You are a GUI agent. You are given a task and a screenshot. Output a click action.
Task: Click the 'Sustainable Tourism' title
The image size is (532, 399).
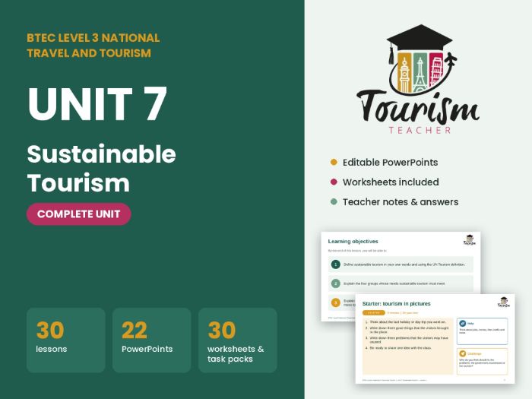(101, 168)
